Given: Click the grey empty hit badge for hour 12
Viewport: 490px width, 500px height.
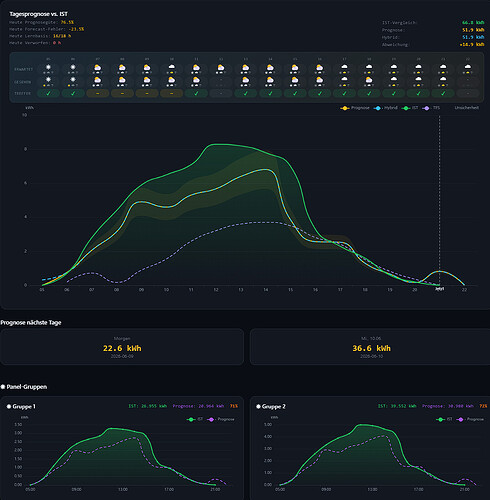Looking at the screenshot, I should (x=221, y=93).
